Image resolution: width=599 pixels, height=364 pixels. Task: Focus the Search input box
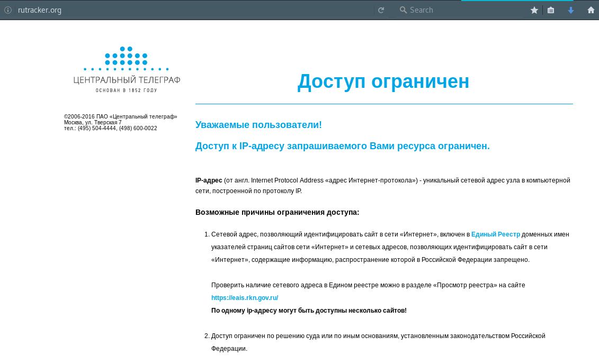coord(460,10)
